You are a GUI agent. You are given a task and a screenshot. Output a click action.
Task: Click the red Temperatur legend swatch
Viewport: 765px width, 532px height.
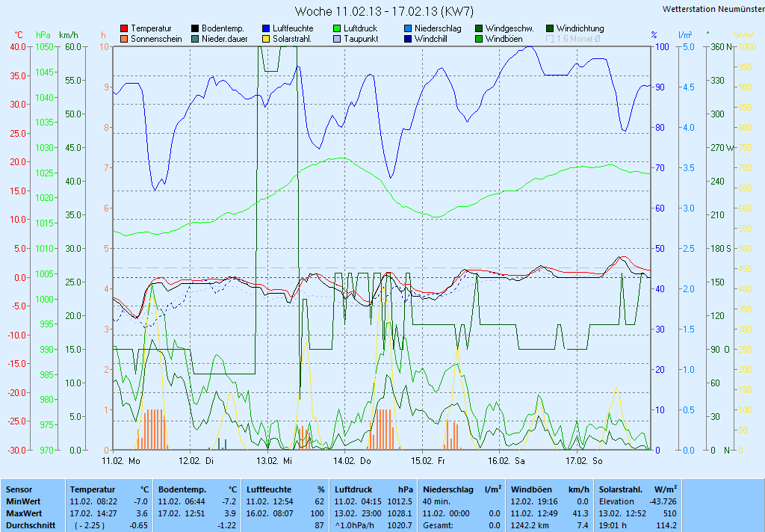(x=124, y=29)
